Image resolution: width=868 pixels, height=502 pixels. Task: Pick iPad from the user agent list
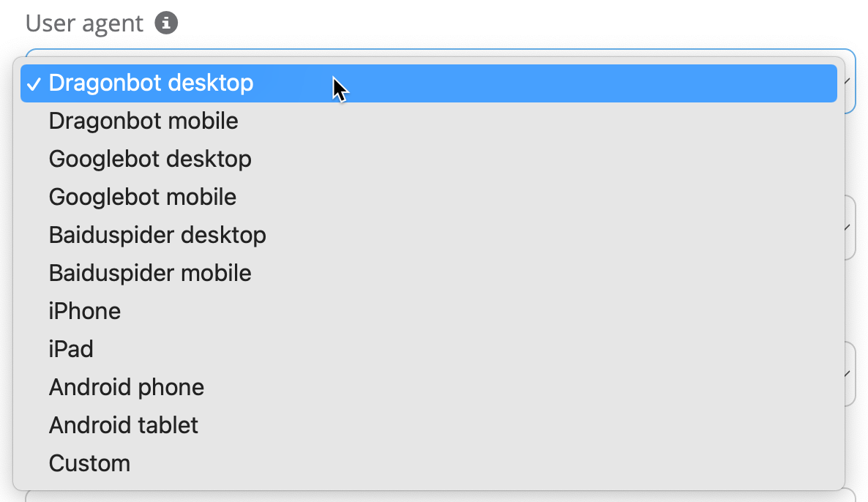click(71, 349)
